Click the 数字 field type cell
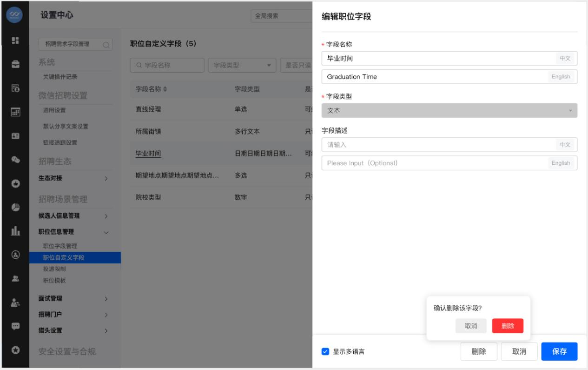This screenshot has width=588, height=370. point(241,197)
